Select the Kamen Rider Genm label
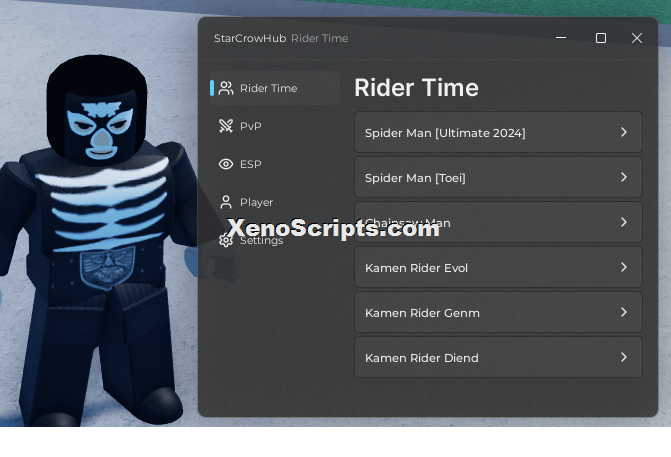This screenshot has height=457, width=671. tap(422, 313)
